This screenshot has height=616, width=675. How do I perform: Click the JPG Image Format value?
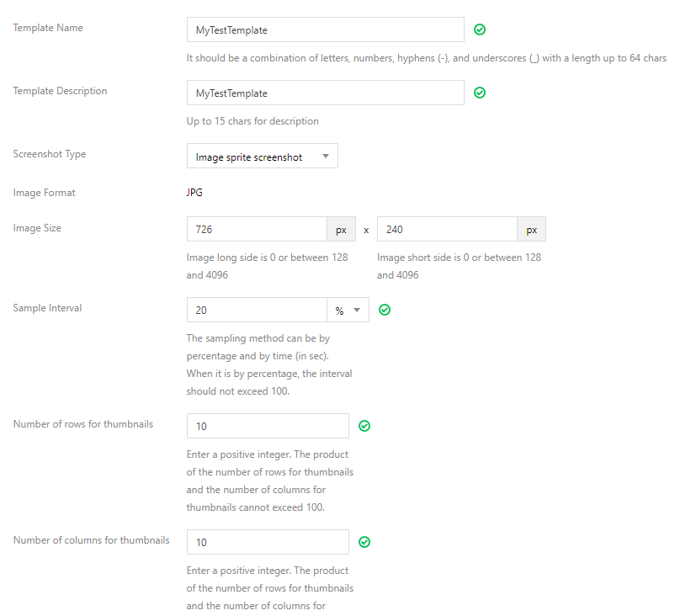click(194, 193)
